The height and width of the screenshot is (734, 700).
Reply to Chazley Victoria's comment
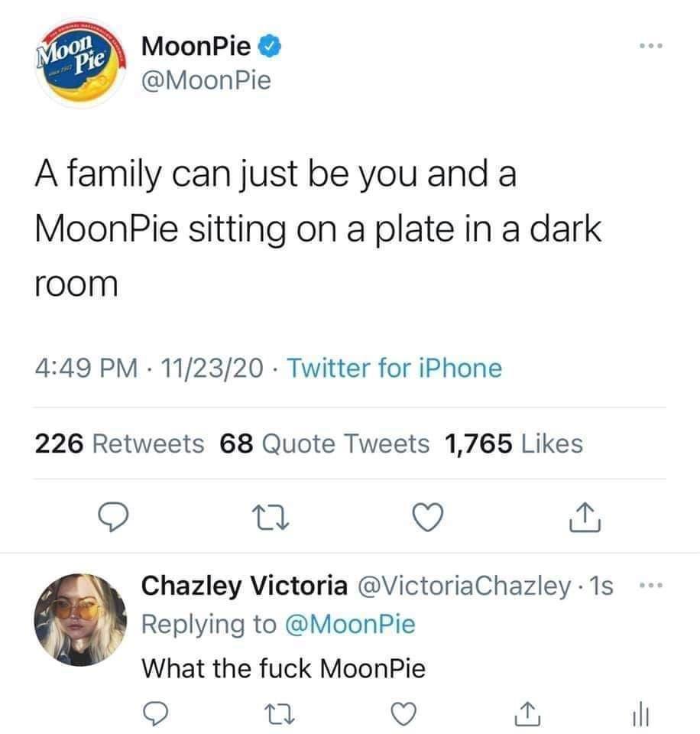[157, 715]
